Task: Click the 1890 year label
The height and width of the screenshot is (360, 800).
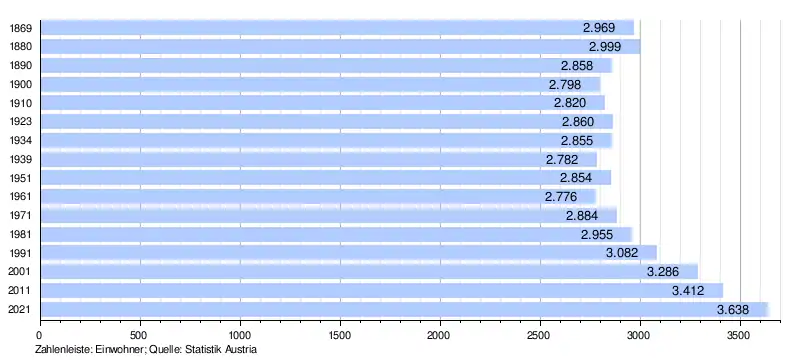Action: click(x=20, y=66)
